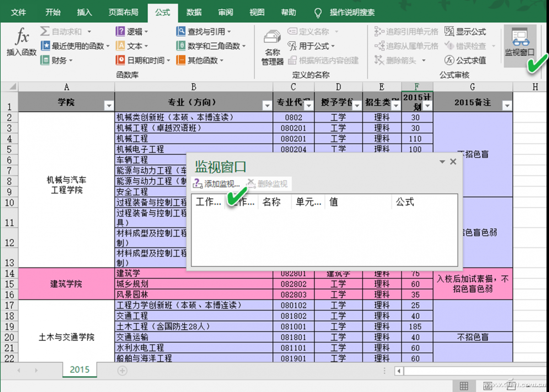Click the 追踪引用单元格 (Trace Precedents) icon
The image size is (549, 392).
(410, 32)
